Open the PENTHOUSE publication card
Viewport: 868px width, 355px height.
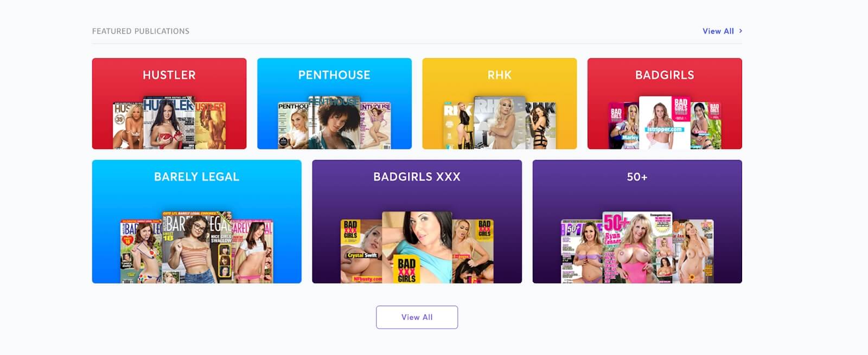click(x=334, y=104)
